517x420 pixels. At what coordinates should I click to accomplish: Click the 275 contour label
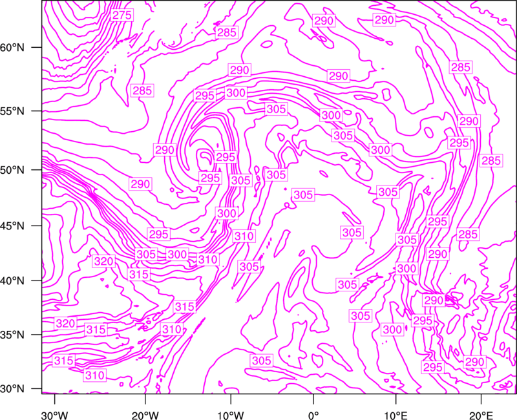[x=122, y=15]
